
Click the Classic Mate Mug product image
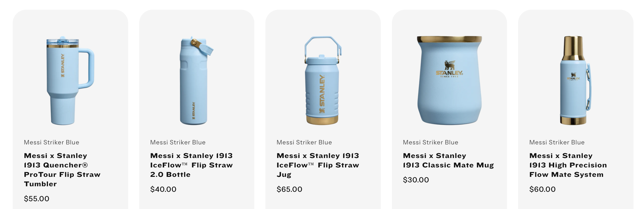click(x=449, y=80)
